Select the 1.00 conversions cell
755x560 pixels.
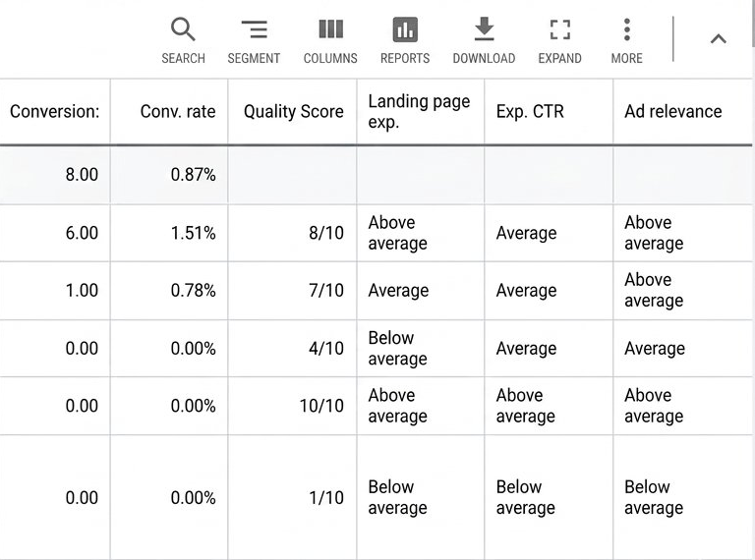82,291
